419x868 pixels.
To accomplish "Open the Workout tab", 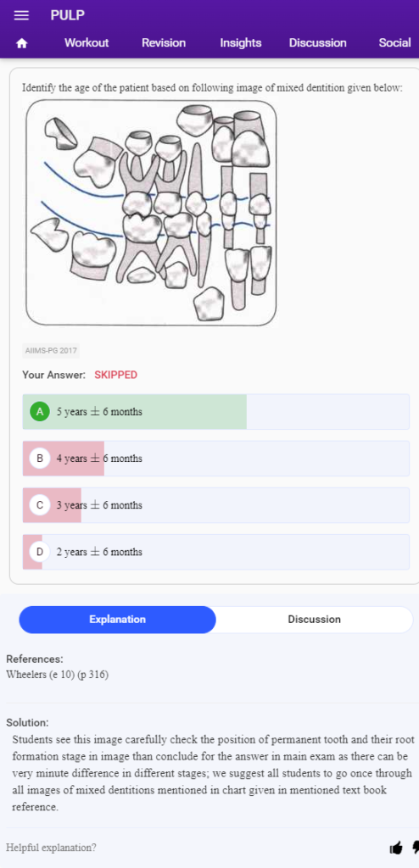I will coord(87,42).
